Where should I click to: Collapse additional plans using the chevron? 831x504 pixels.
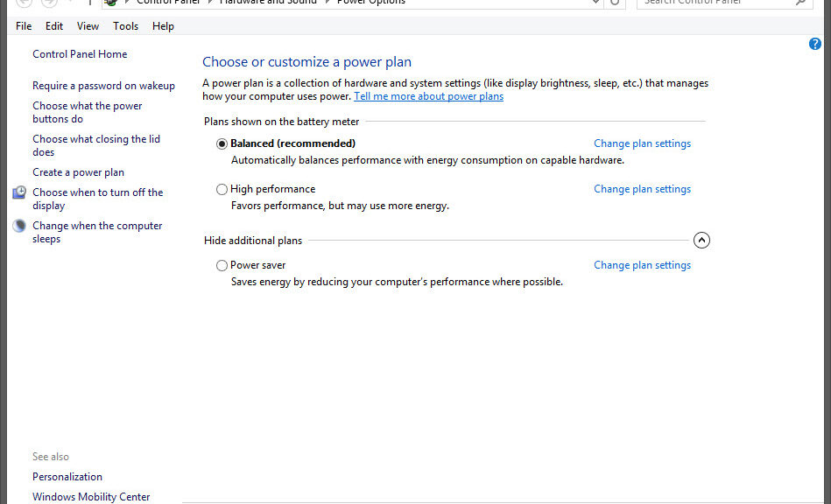click(x=701, y=240)
